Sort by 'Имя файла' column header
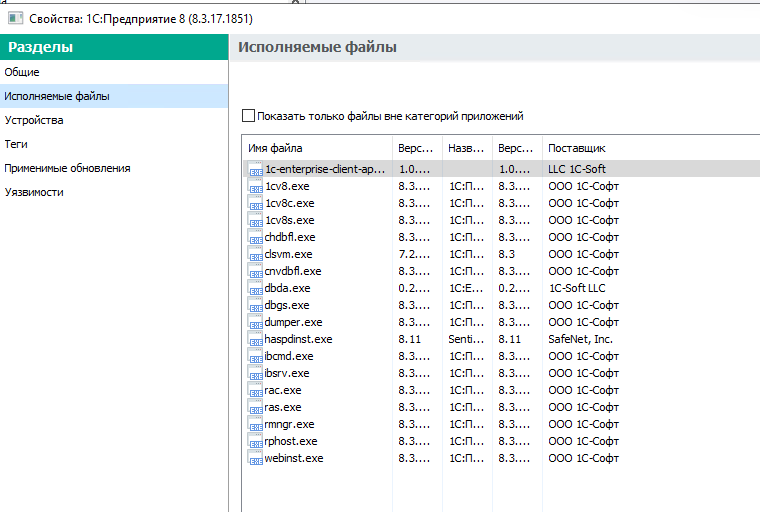Screen dimensions: 760x512 click(317, 148)
